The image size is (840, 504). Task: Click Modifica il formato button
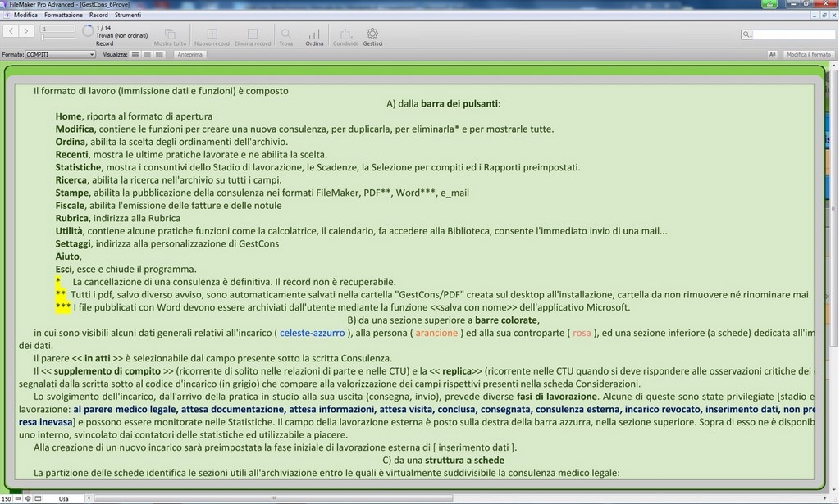click(x=808, y=54)
